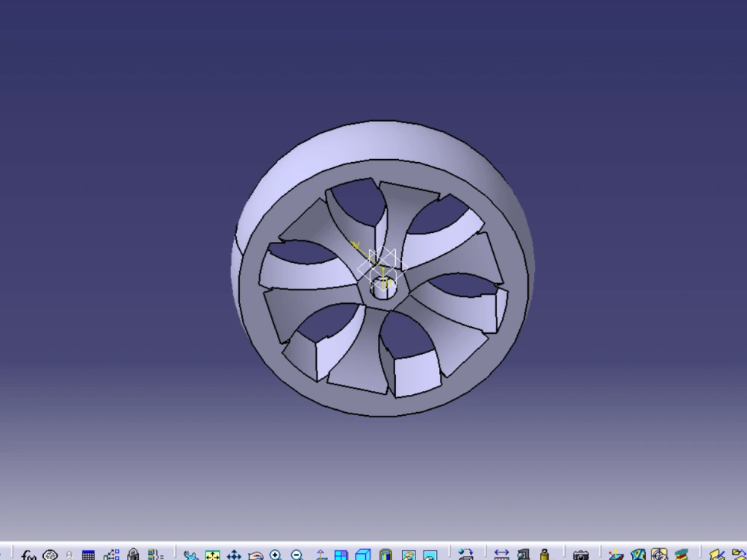Open the Isometric View cube icon
Image resolution: width=747 pixels, height=560 pixels.
pos(363,556)
